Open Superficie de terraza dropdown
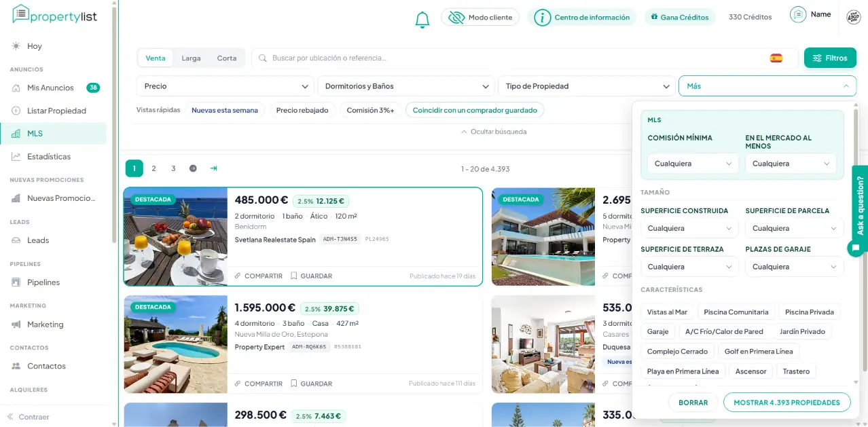Image resolution: width=868 pixels, height=427 pixels. (689, 267)
